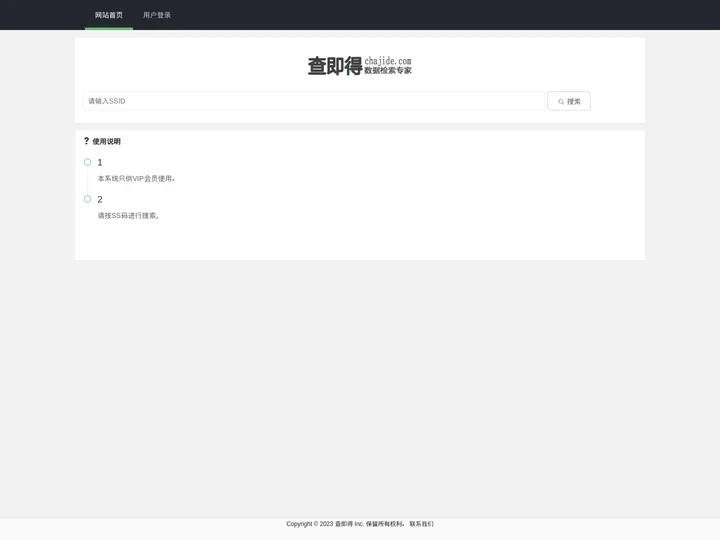Click the question mark icon beside 使用说明
Screen dimensions: 720x540
tap(86, 141)
